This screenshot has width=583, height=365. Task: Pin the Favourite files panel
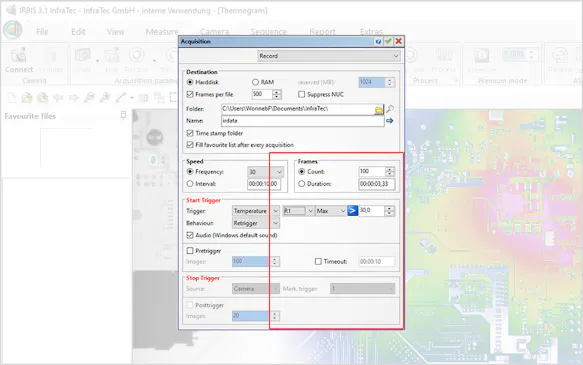[x=123, y=116]
